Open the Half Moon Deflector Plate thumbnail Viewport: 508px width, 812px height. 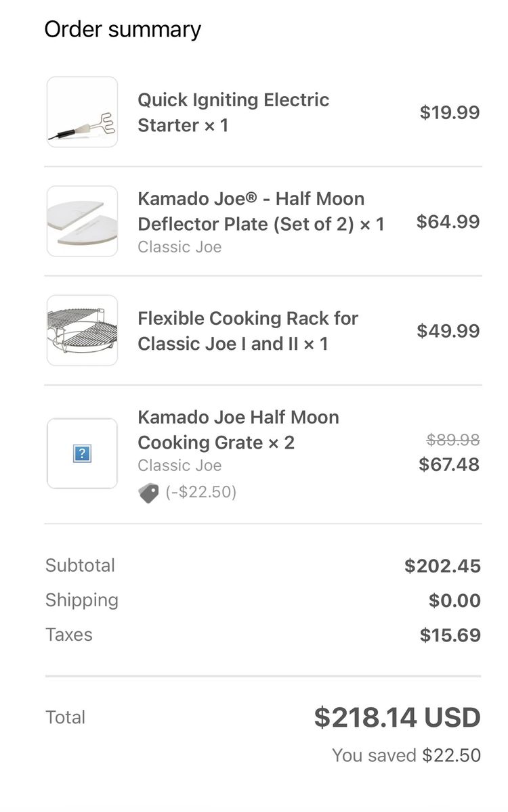82,222
